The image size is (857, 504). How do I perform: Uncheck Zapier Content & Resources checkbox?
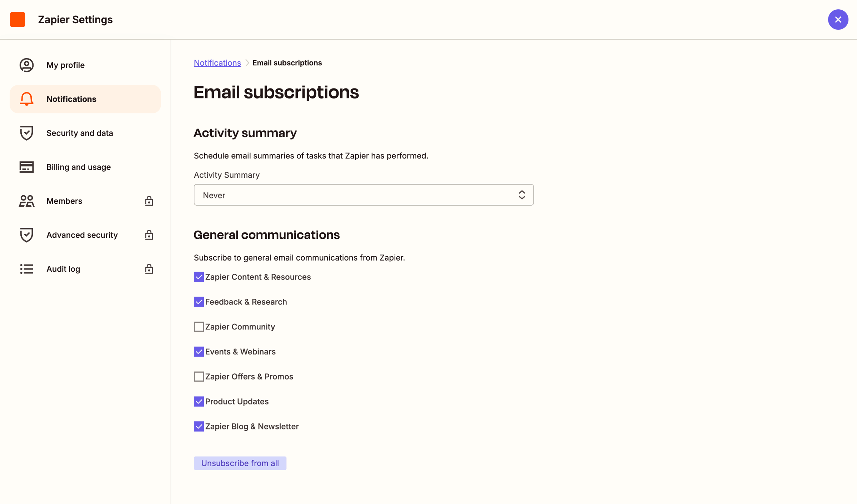(199, 277)
